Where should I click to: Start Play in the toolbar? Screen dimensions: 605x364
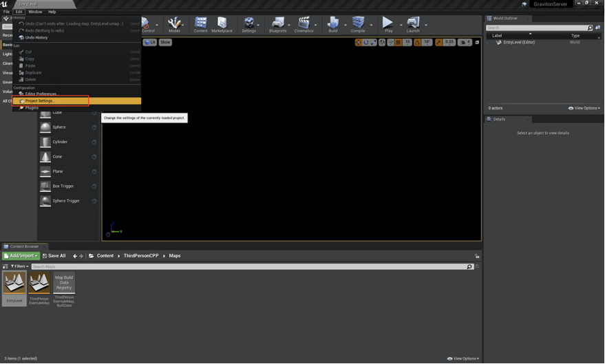388,24
